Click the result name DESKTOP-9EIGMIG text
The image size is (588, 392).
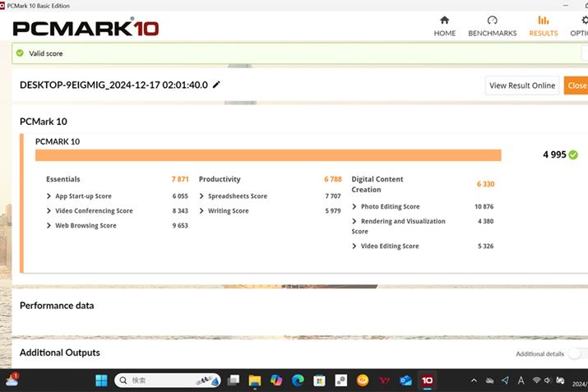(113, 85)
